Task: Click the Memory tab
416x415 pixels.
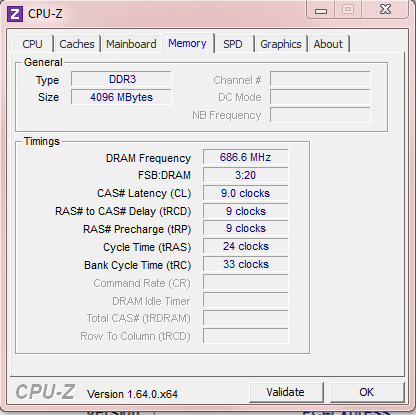Action: pos(187,43)
